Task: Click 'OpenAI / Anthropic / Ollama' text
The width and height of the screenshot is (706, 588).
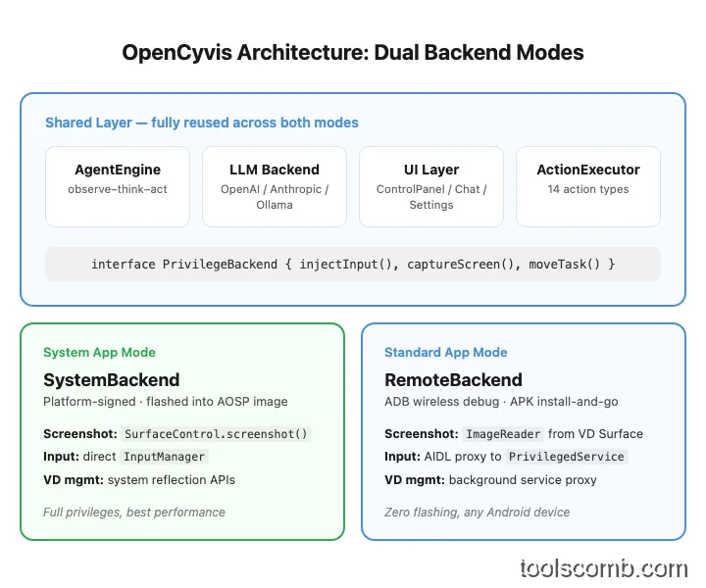Action: pyautogui.click(x=275, y=197)
